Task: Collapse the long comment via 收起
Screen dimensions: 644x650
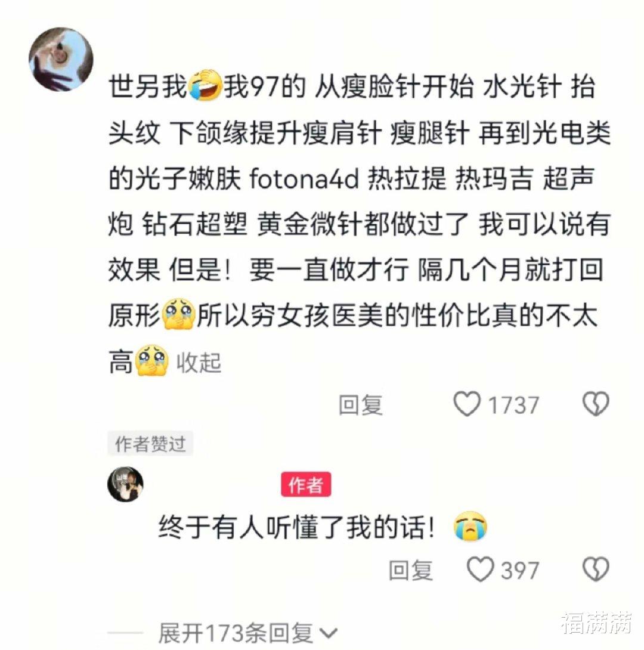Action: click(x=199, y=363)
